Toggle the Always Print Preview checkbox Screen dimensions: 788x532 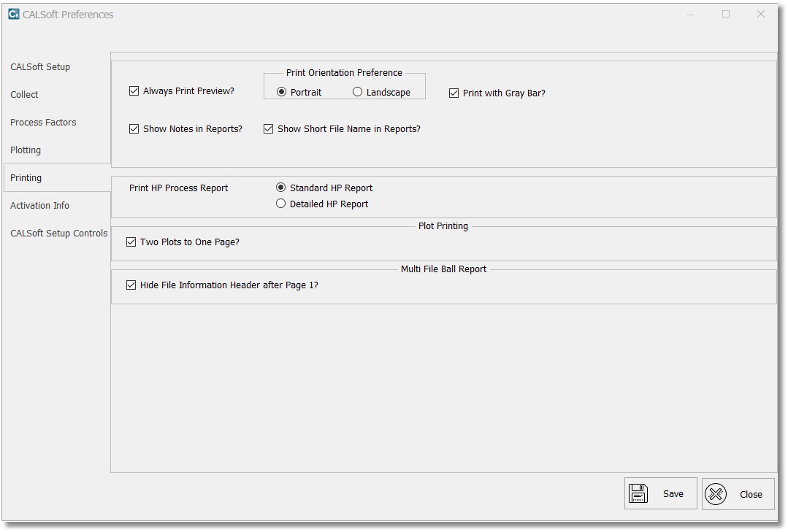[x=134, y=91]
